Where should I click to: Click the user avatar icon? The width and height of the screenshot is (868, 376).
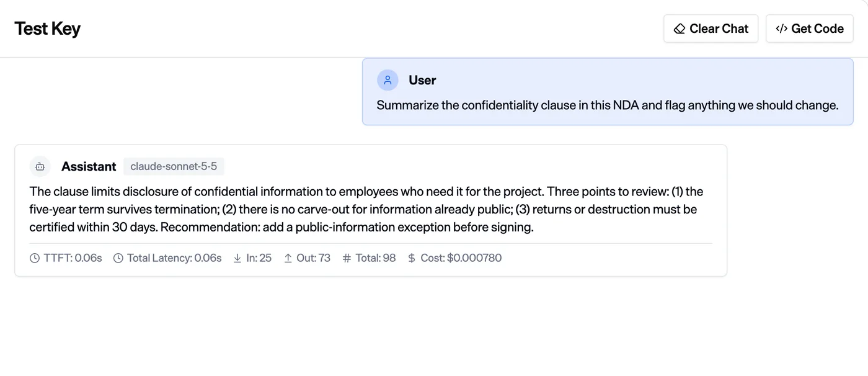point(387,80)
